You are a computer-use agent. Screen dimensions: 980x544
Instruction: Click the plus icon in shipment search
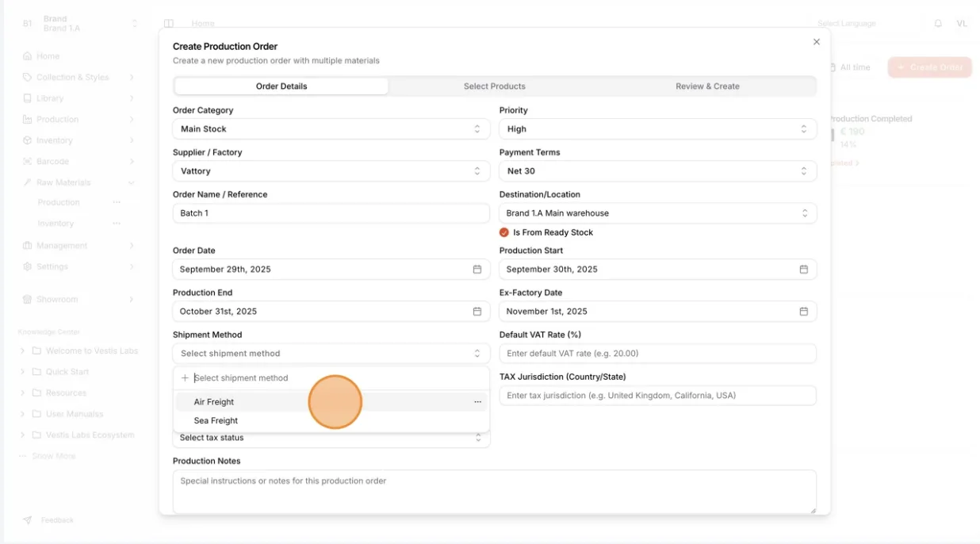(x=185, y=378)
